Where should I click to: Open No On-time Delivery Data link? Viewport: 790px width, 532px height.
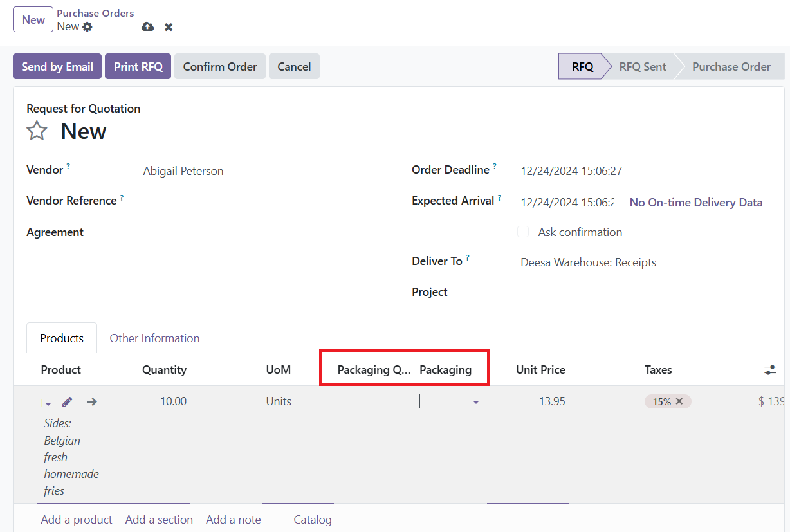pyautogui.click(x=696, y=203)
